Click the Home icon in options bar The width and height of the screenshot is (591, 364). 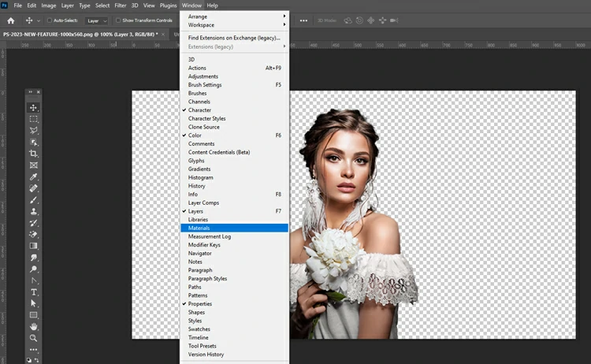tap(11, 20)
